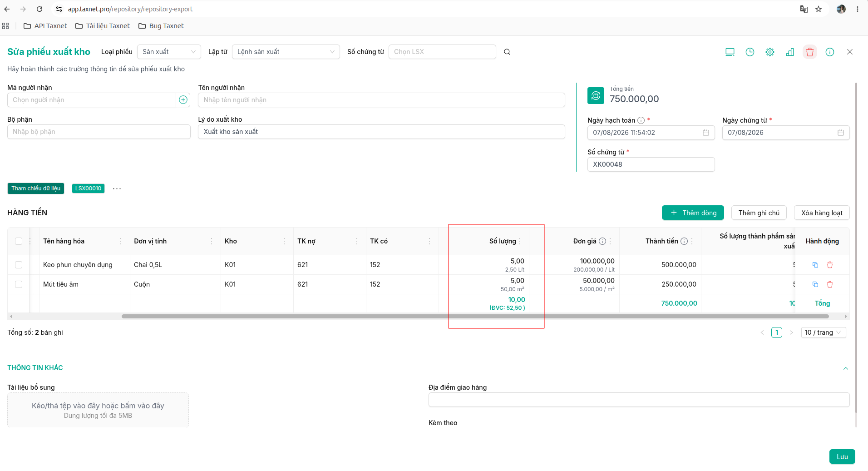Open the history clock icon

click(750, 52)
